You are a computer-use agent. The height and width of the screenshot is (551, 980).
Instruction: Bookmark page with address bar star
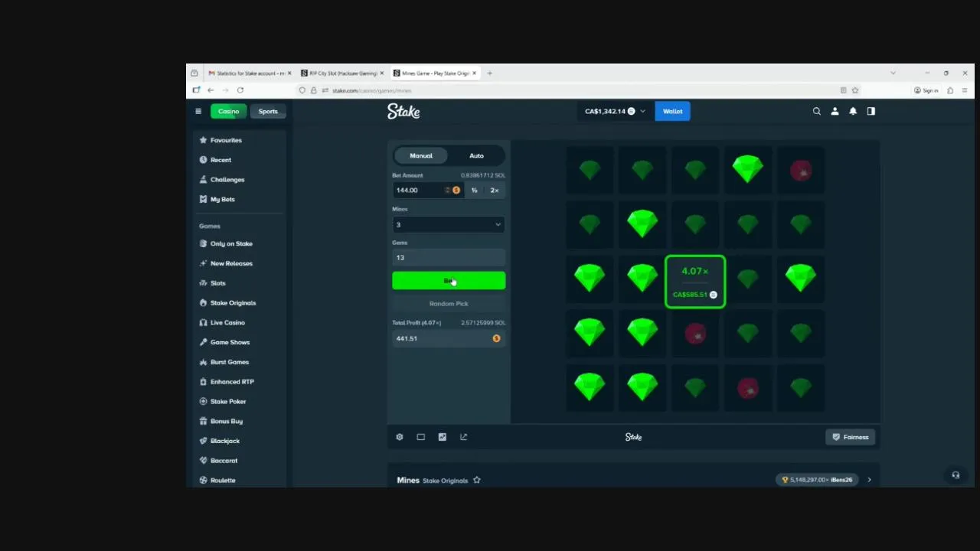tap(855, 90)
